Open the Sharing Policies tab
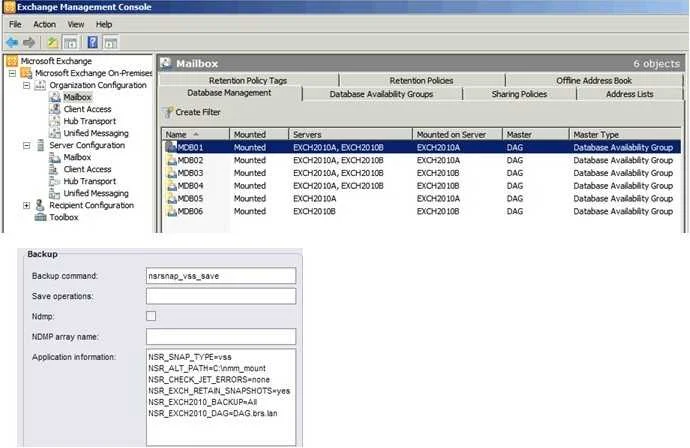690x448 pixels. coord(519,94)
